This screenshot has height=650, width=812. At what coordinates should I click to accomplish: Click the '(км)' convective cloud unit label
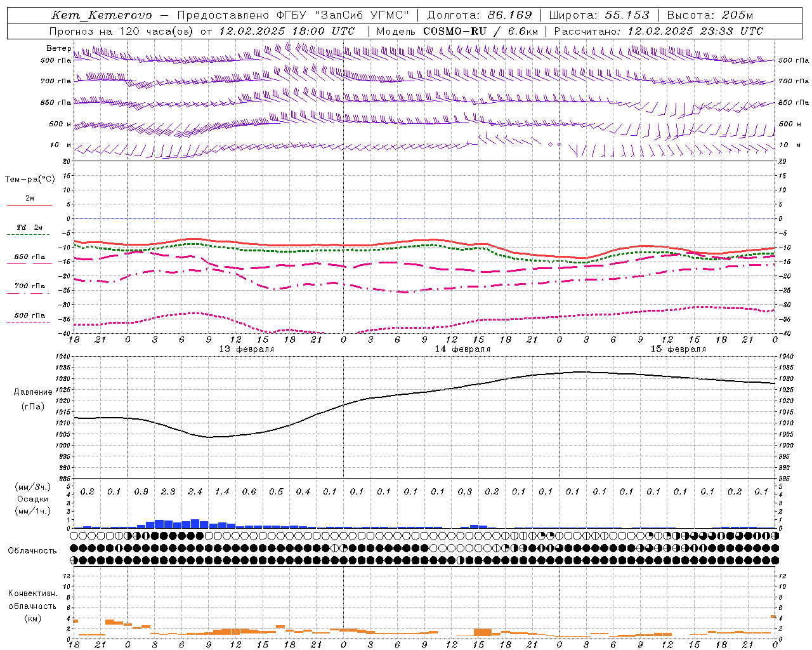(32, 618)
